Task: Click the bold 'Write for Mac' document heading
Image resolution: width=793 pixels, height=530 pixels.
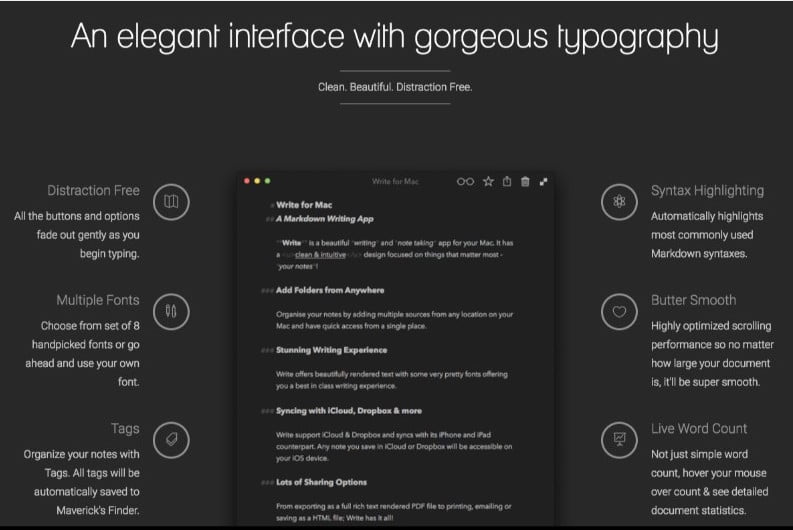Action: (304, 205)
